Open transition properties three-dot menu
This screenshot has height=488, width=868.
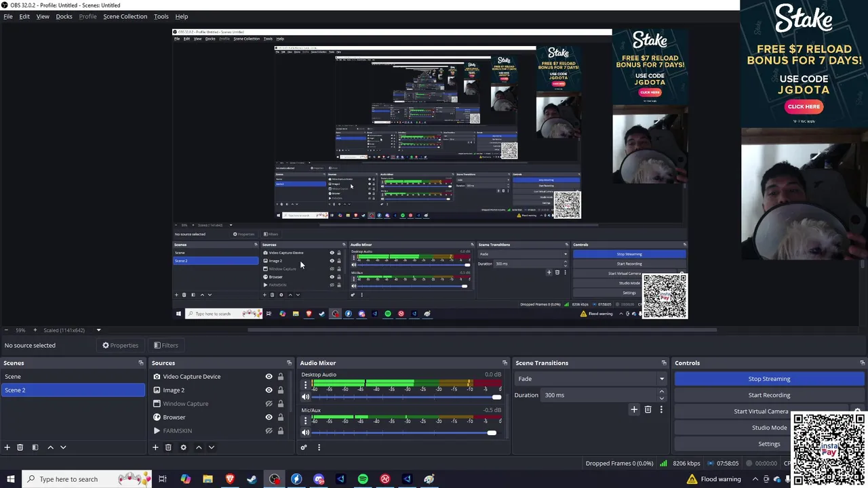click(661, 409)
